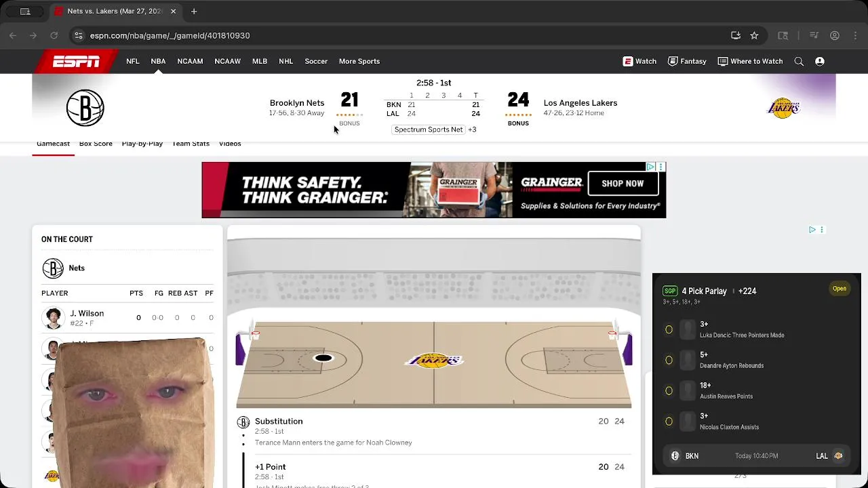Click the Open badge on parlay
The width and height of the screenshot is (868, 488).
(x=840, y=289)
